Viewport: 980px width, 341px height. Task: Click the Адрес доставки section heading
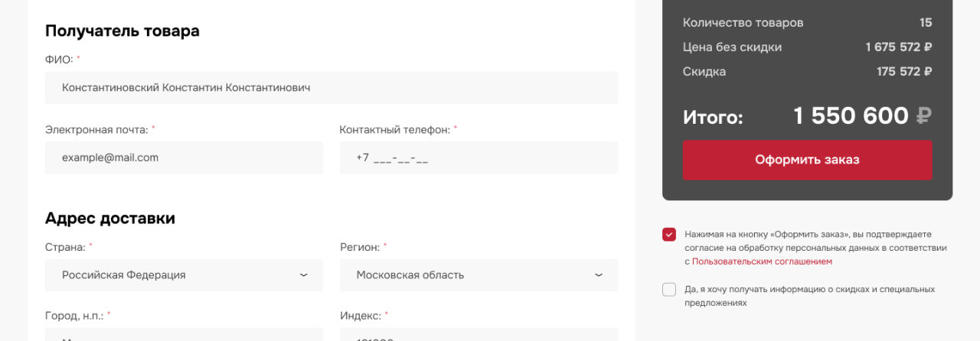pos(110,219)
